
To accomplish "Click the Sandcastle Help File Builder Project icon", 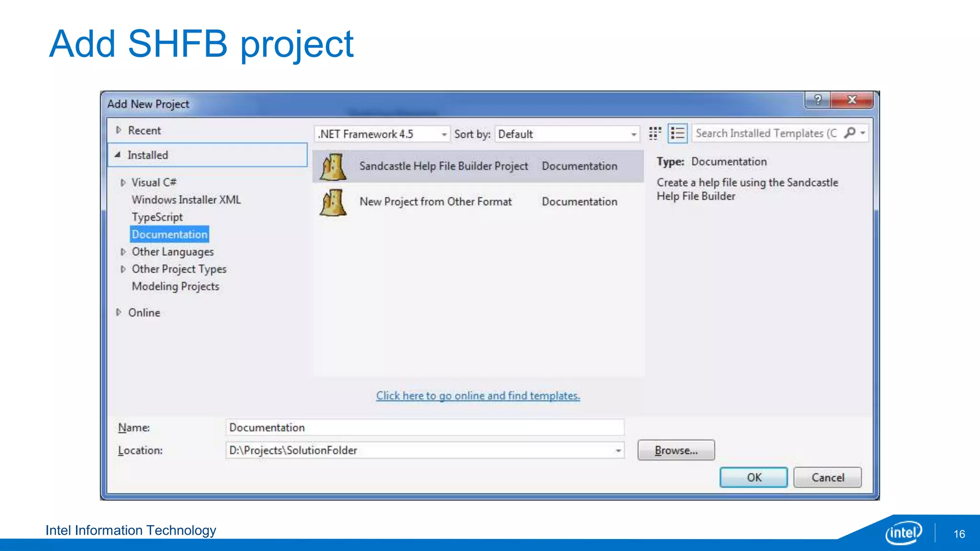I will pos(333,166).
